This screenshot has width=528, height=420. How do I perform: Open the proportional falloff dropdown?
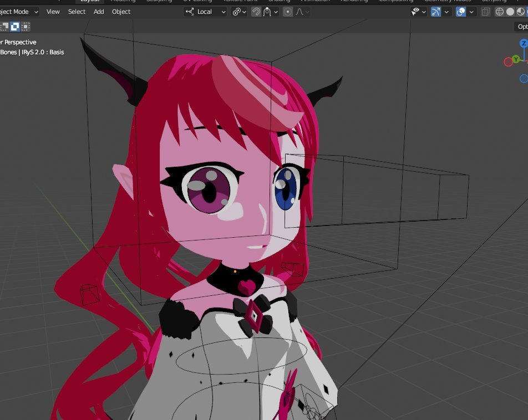[x=303, y=12]
